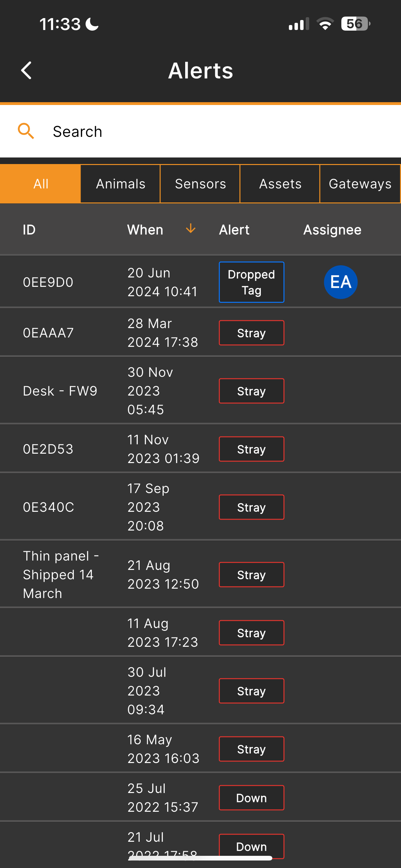Toggle the When column sort arrow
This screenshot has width=401, height=868.
pos(191,229)
